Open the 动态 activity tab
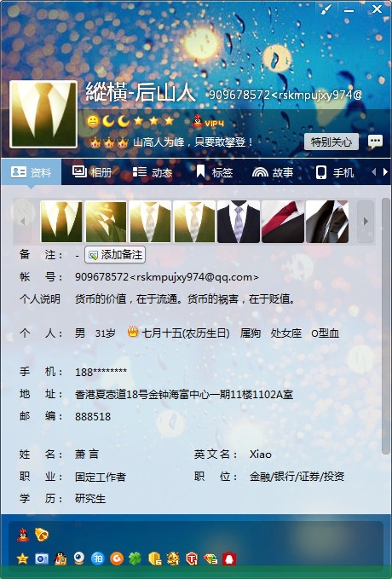Screen dimensions: 392x579 [x=152, y=172]
